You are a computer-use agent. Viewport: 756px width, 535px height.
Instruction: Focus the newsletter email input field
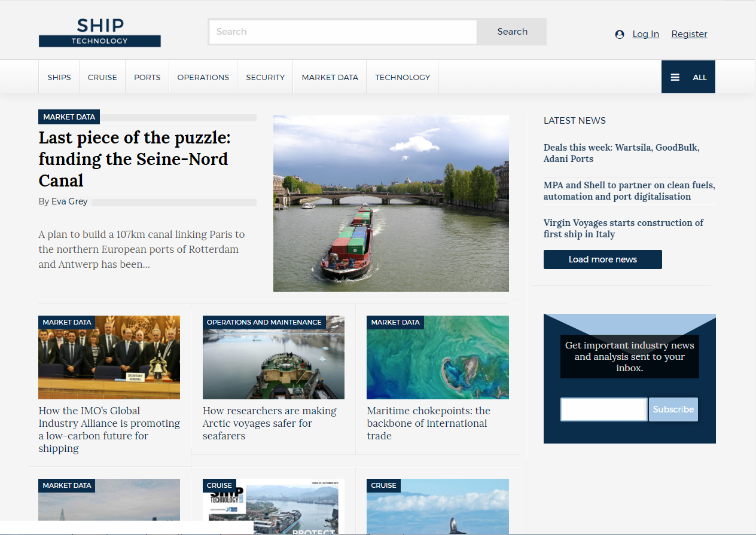pos(604,409)
